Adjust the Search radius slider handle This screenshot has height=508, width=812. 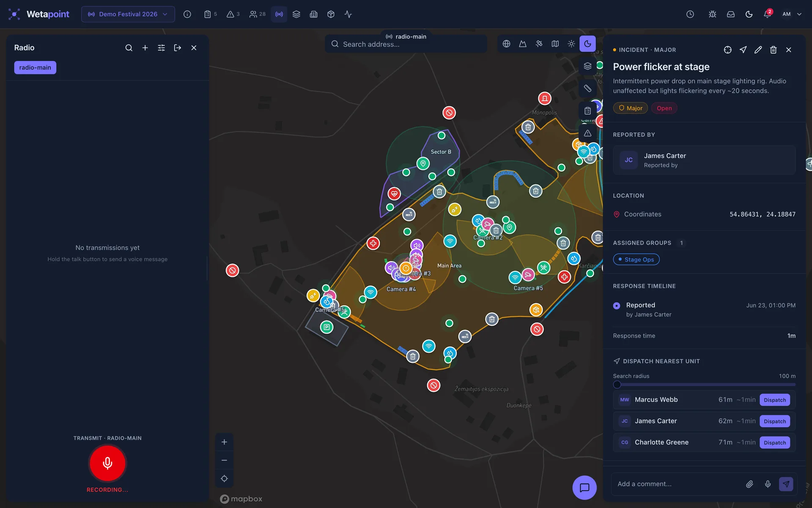617,385
